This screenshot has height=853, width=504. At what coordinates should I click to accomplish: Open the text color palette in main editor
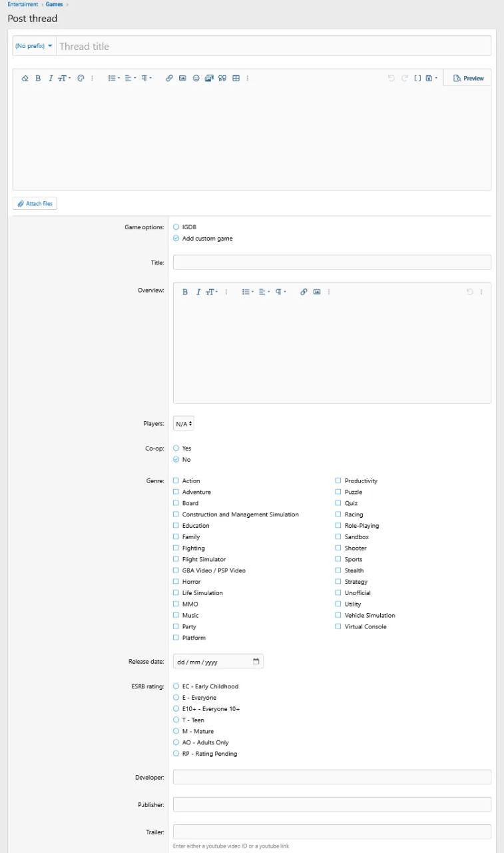pos(81,78)
